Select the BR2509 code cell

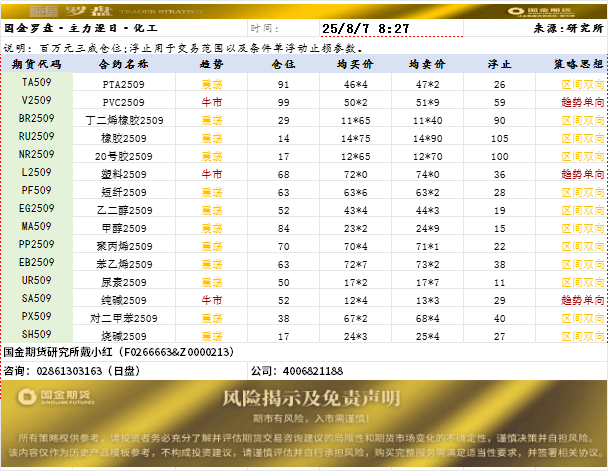click(x=36, y=118)
